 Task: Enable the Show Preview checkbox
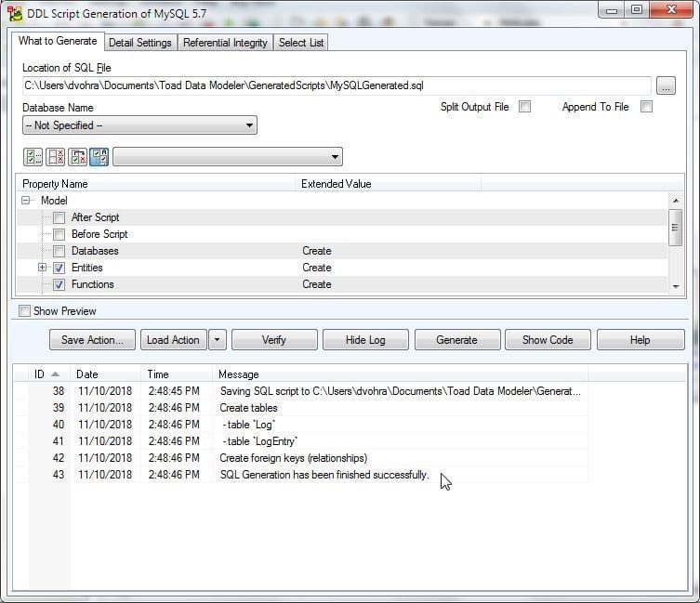(24, 311)
